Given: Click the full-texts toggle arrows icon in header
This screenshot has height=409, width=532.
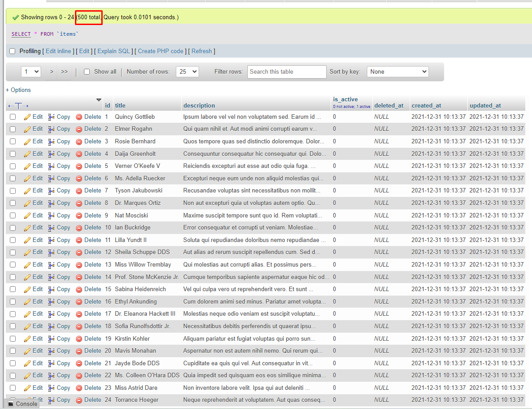Looking at the screenshot, I should coord(18,106).
